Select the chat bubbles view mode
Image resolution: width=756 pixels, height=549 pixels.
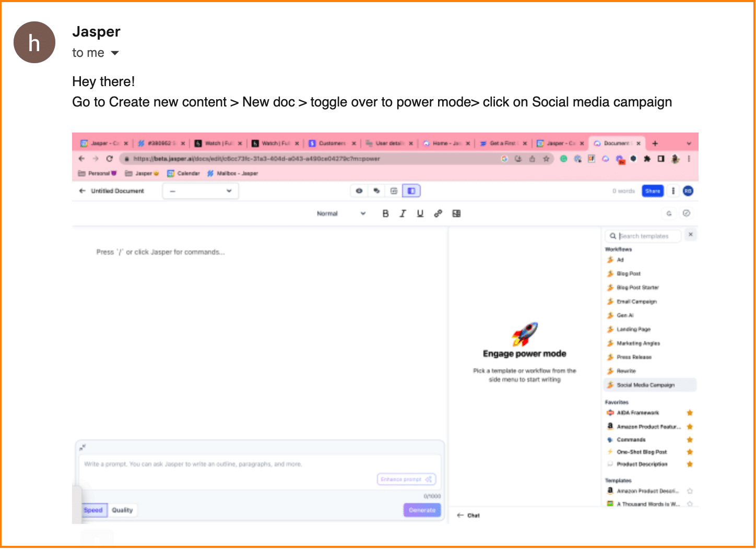pos(376,191)
